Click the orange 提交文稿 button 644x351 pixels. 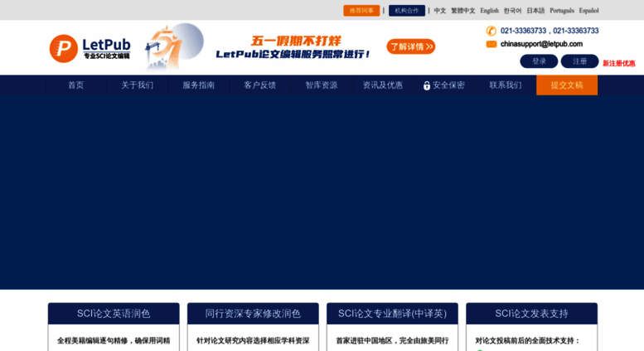[567, 85]
